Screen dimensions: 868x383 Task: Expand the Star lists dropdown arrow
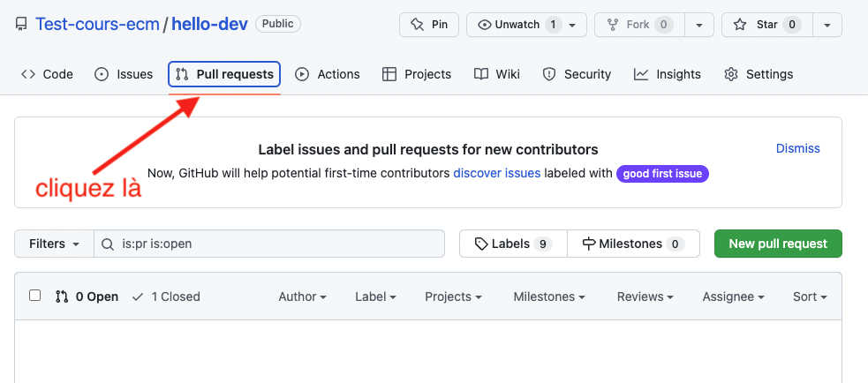click(x=826, y=25)
